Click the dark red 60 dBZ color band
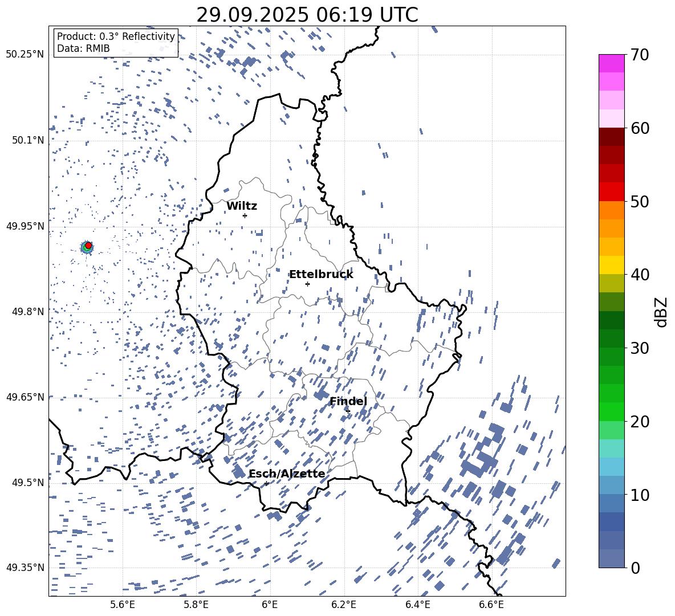 pos(611,137)
